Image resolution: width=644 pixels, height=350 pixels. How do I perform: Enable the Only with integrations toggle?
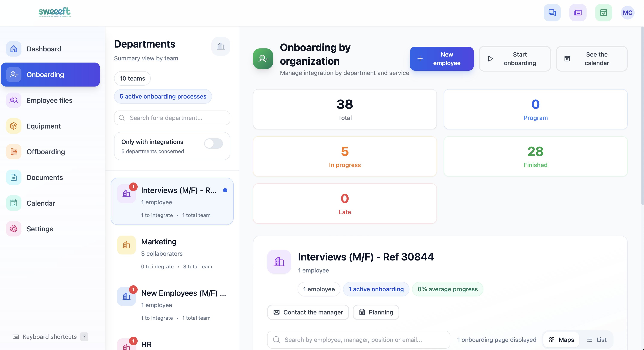click(213, 144)
